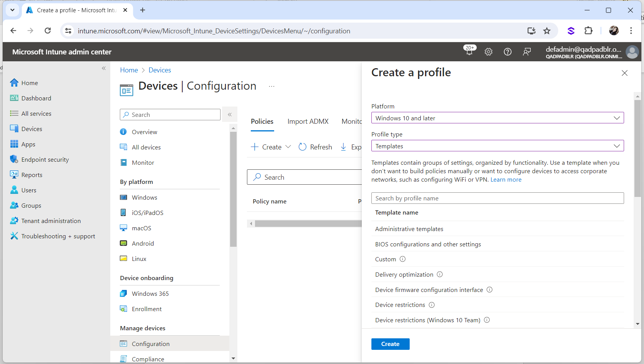Screen dimensions: 644x364
Task: Follow the Learn more link
Action: click(x=506, y=180)
